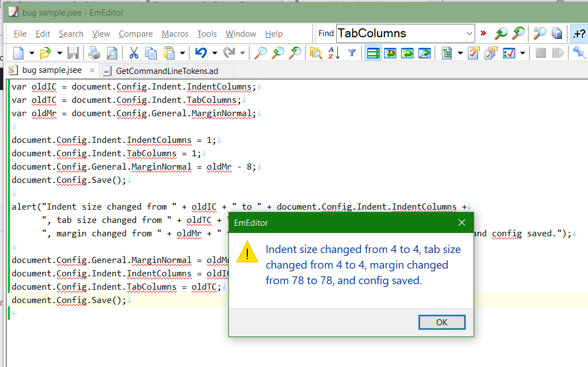Expand the dropdown arrow beside the red-checkmark window icon
588x367 pixels.
pos(522,53)
